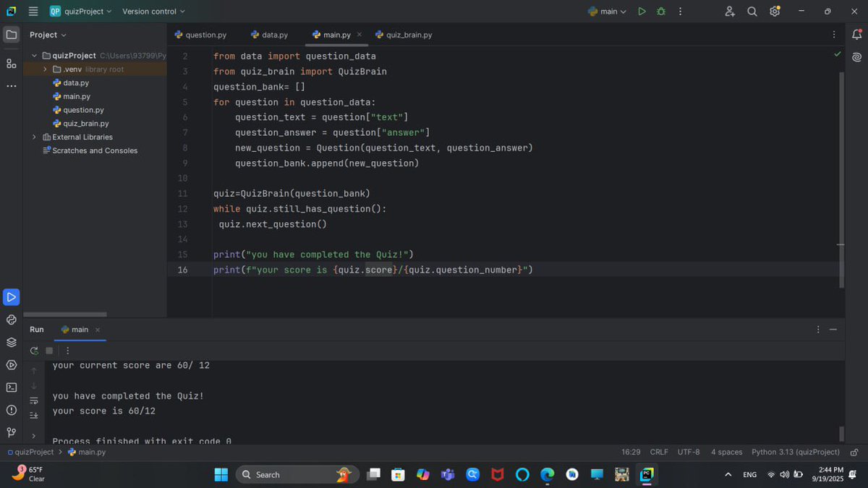The height and width of the screenshot is (488, 868).
Task: Open Code With Me menu
Action: [x=730, y=12]
